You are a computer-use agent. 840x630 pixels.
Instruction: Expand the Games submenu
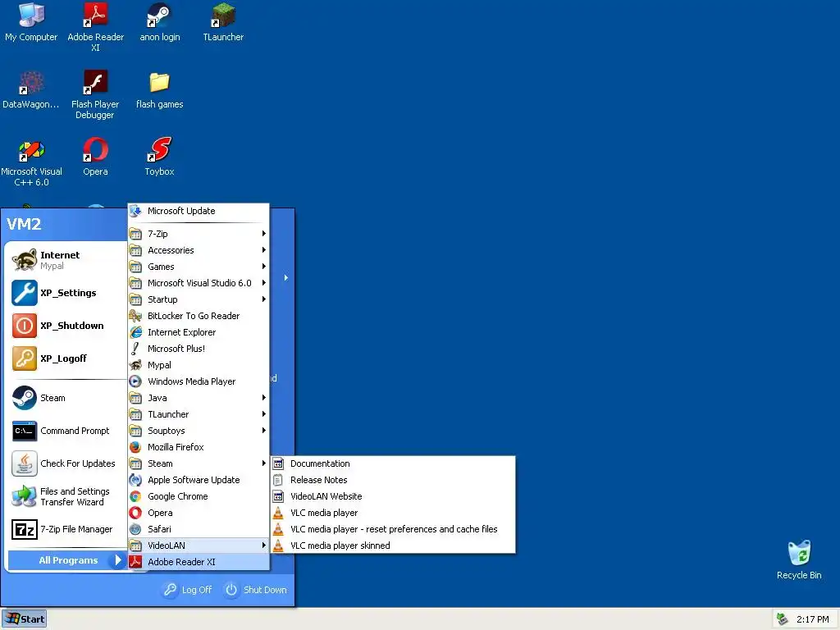point(199,267)
